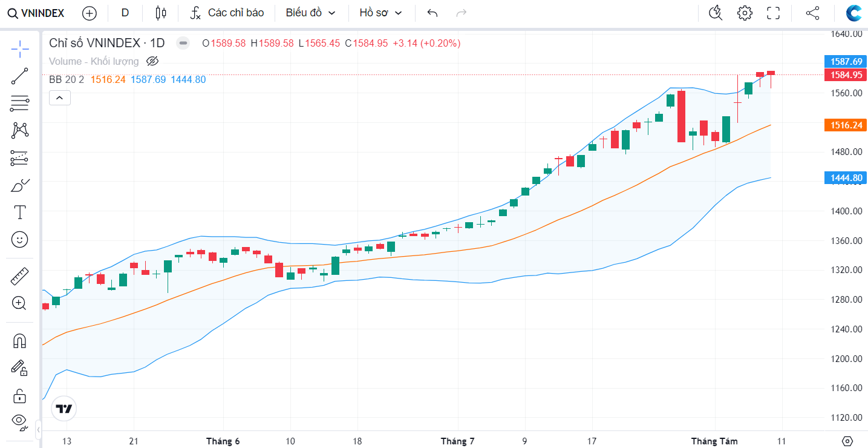Select the Text annotation tool

pyautogui.click(x=20, y=212)
